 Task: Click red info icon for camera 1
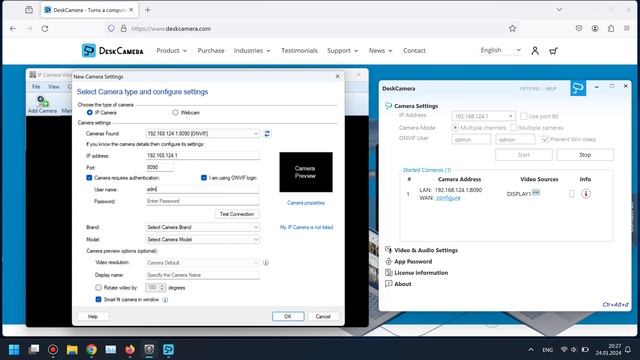pyautogui.click(x=586, y=193)
